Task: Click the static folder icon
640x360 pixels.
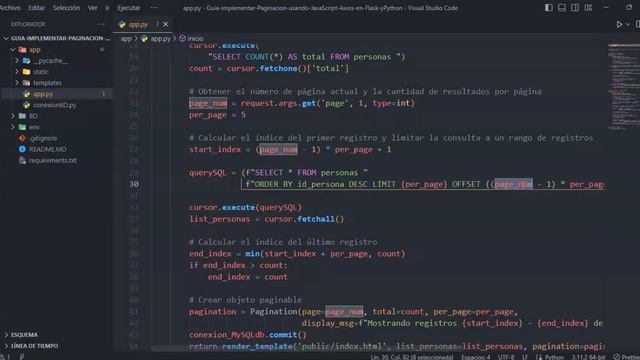Action: pos(27,72)
